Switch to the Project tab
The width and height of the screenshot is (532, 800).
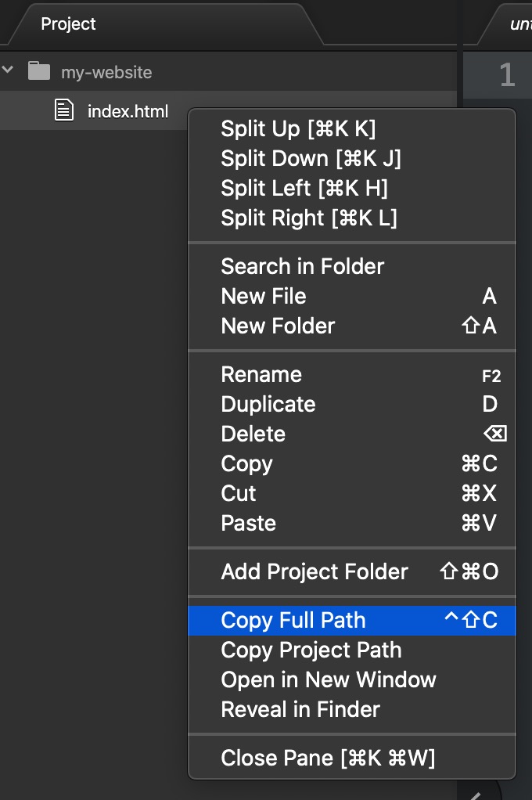(x=69, y=23)
